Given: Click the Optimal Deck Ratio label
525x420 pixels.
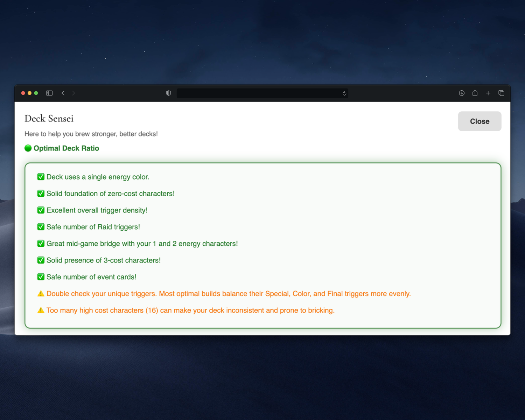Looking at the screenshot, I should click(66, 148).
